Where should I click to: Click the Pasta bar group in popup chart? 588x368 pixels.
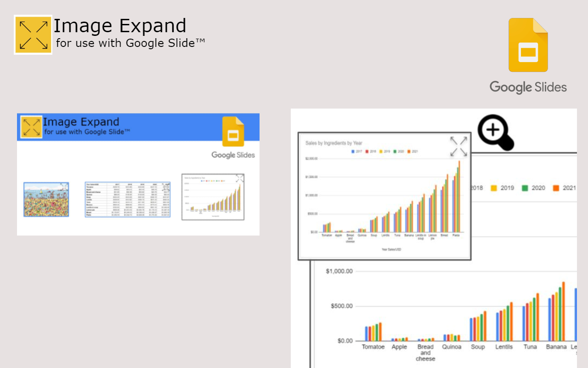456,196
